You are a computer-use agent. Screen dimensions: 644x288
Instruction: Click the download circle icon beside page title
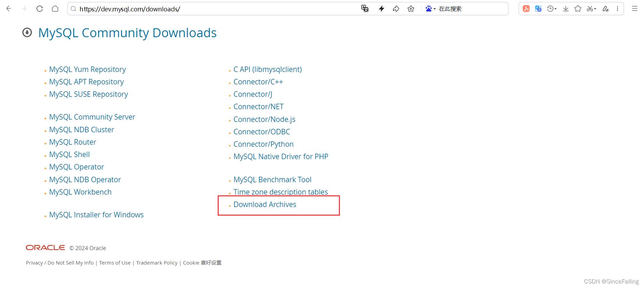coord(27,32)
